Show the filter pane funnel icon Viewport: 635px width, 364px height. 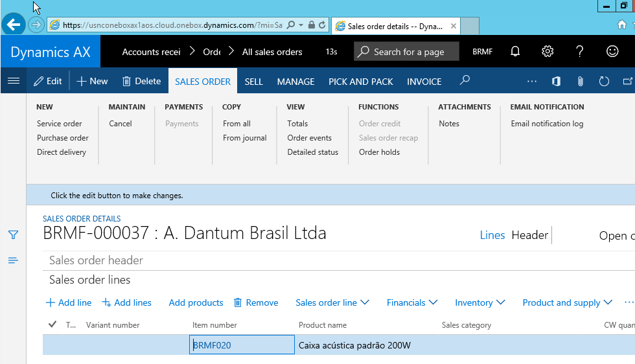[x=13, y=235]
